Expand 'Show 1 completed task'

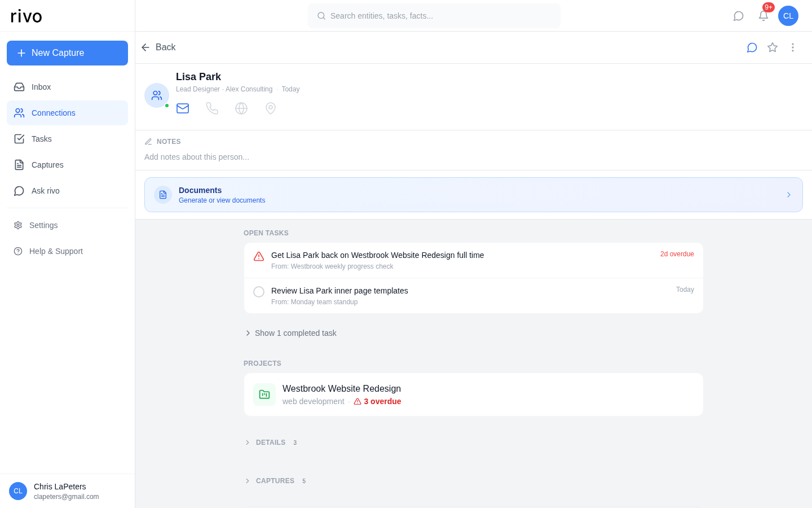click(x=295, y=333)
